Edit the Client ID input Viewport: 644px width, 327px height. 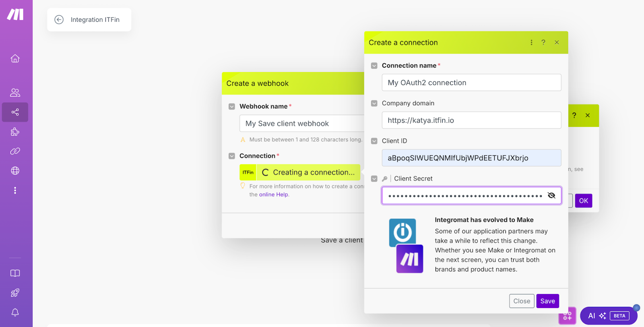[471, 158]
